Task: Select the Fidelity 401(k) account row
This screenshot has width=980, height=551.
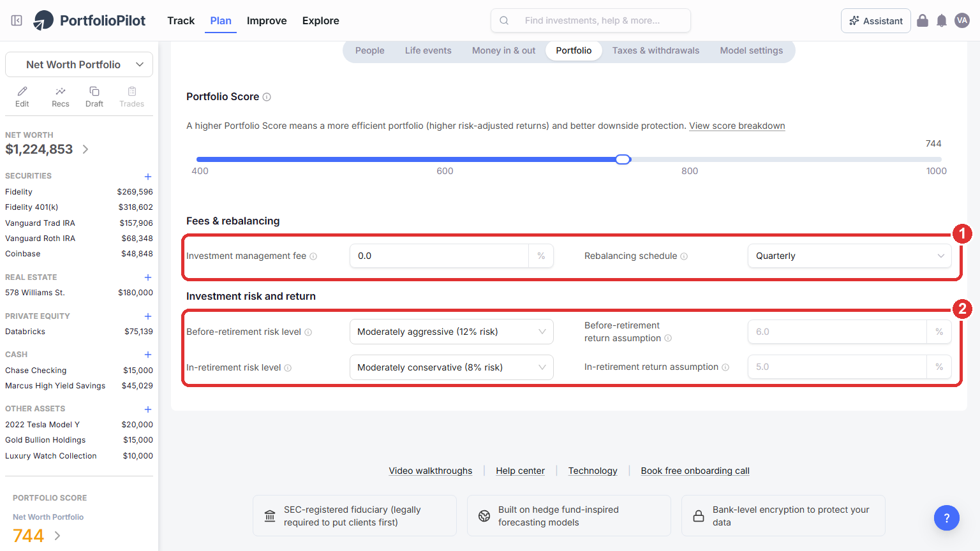Action: 79,207
